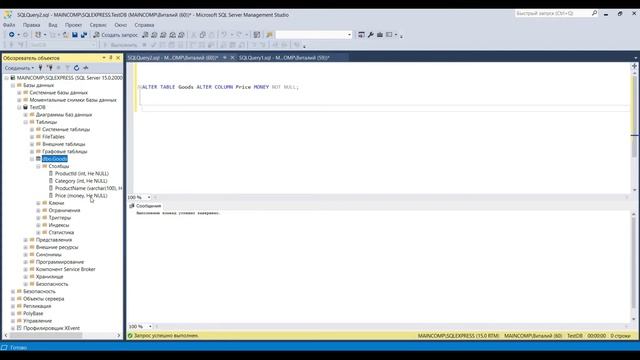Screen dimensions: 640x360
Task: Open the Файл menu
Action: pyautogui.click(x=9, y=25)
